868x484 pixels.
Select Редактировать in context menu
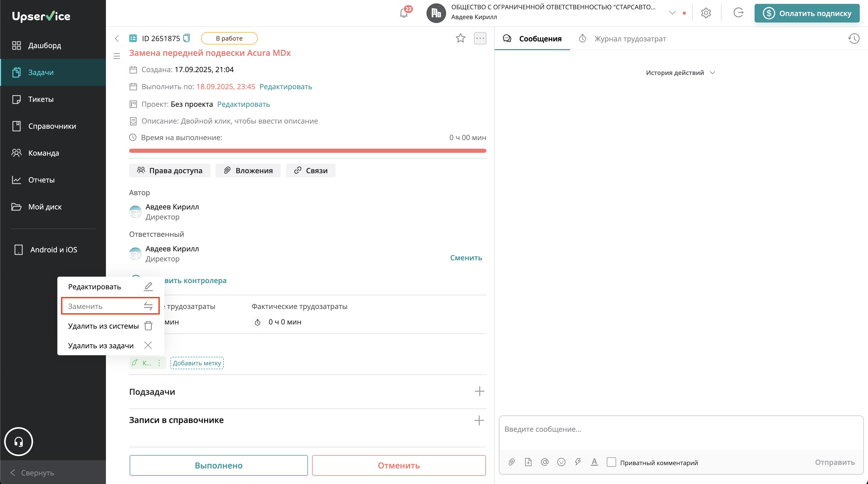(x=111, y=287)
